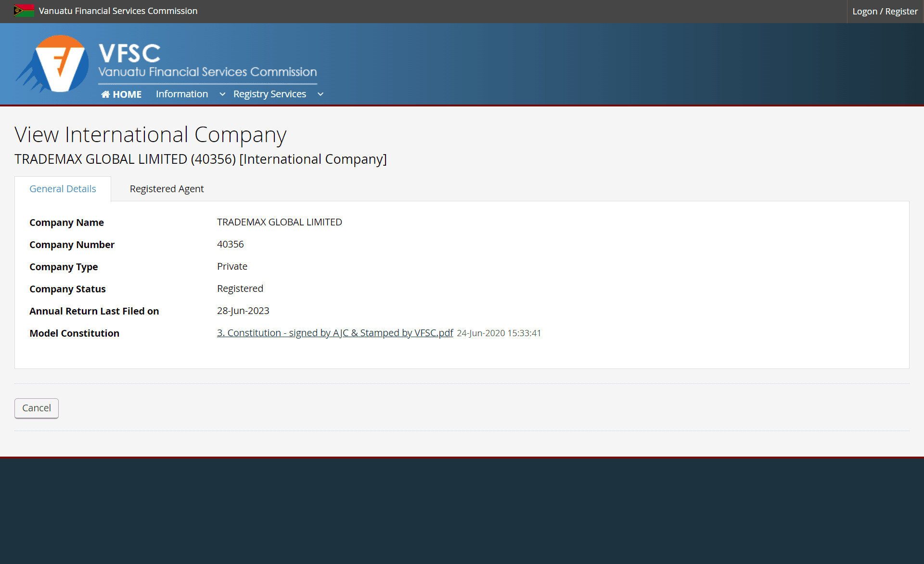Click the View International Company heading
924x564 pixels.
point(151,135)
